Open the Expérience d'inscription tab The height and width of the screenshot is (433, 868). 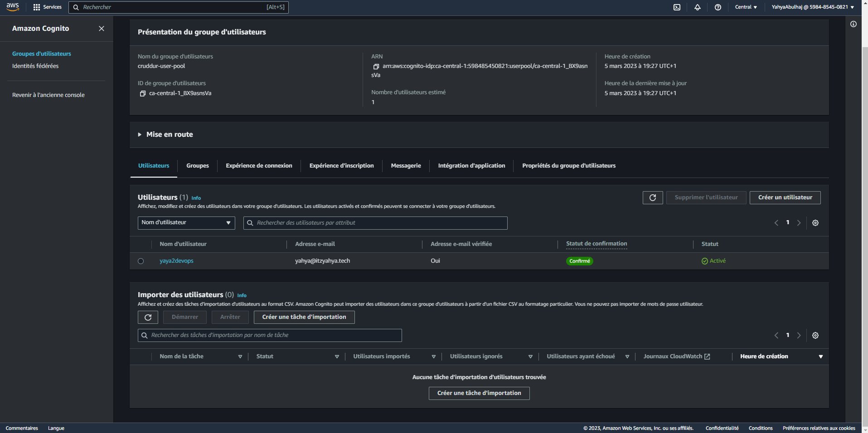342,166
